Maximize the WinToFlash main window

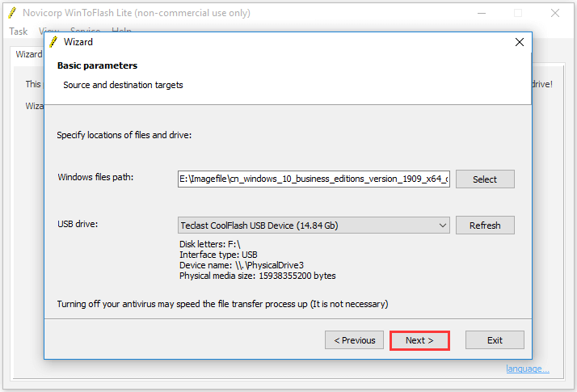click(x=518, y=13)
